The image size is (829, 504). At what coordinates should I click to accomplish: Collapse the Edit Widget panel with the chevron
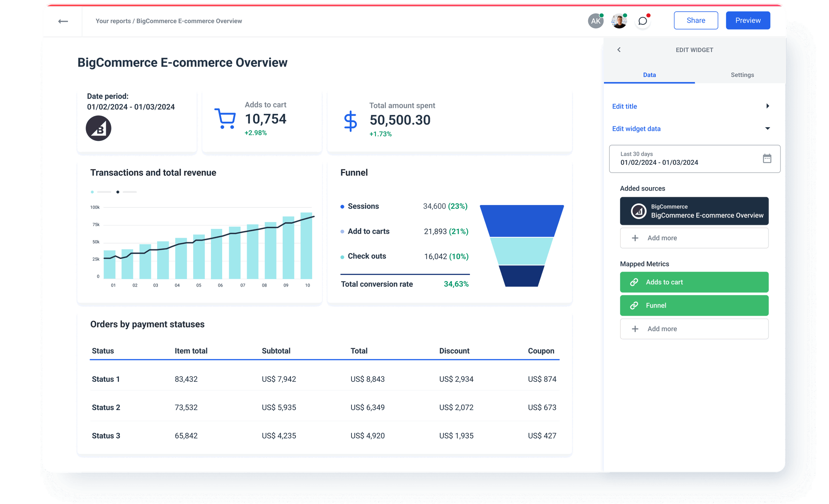(x=619, y=50)
